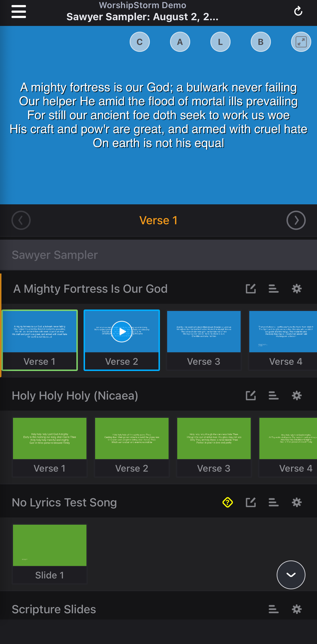Open settings gear for Holy Holy Holy
Image resolution: width=317 pixels, height=644 pixels.
coord(297,395)
